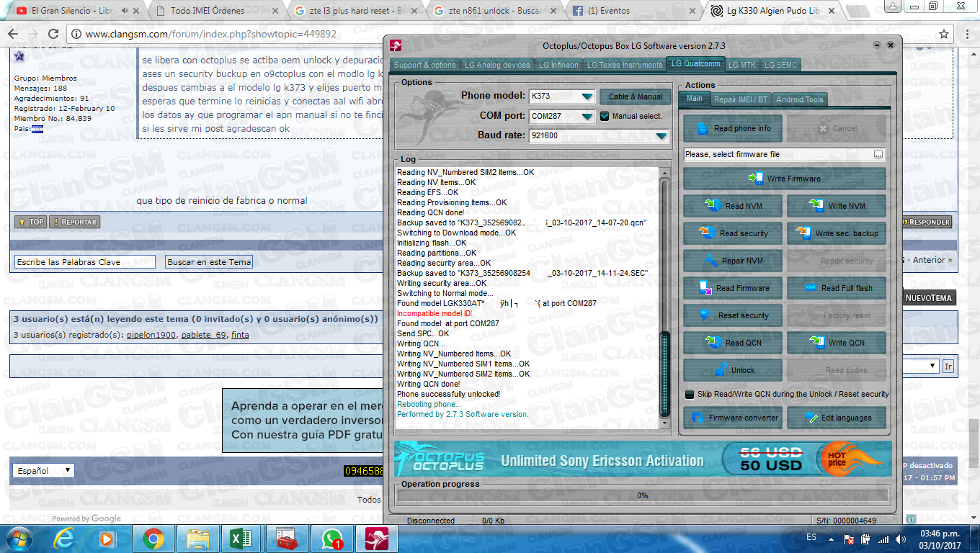Image resolution: width=980 pixels, height=553 pixels.
Task: Open the Repair IMEI / BT tab
Action: pos(740,99)
